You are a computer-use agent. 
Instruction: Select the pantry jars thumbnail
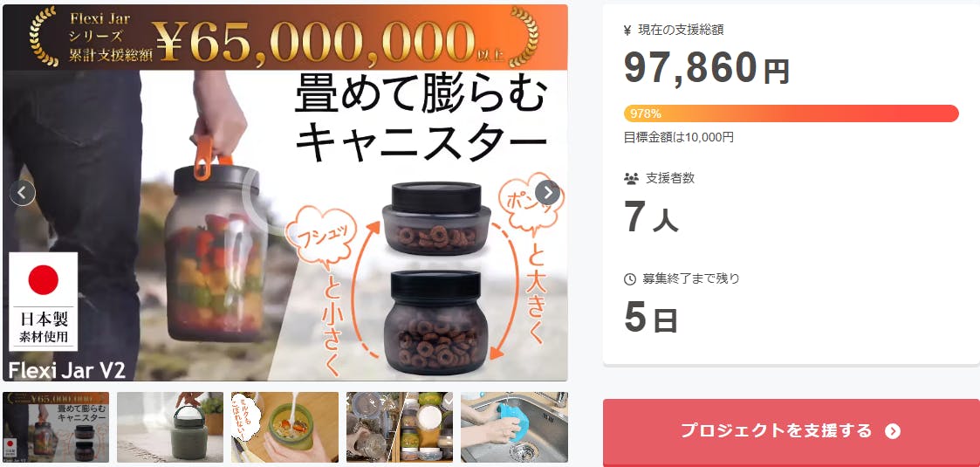click(400, 427)
